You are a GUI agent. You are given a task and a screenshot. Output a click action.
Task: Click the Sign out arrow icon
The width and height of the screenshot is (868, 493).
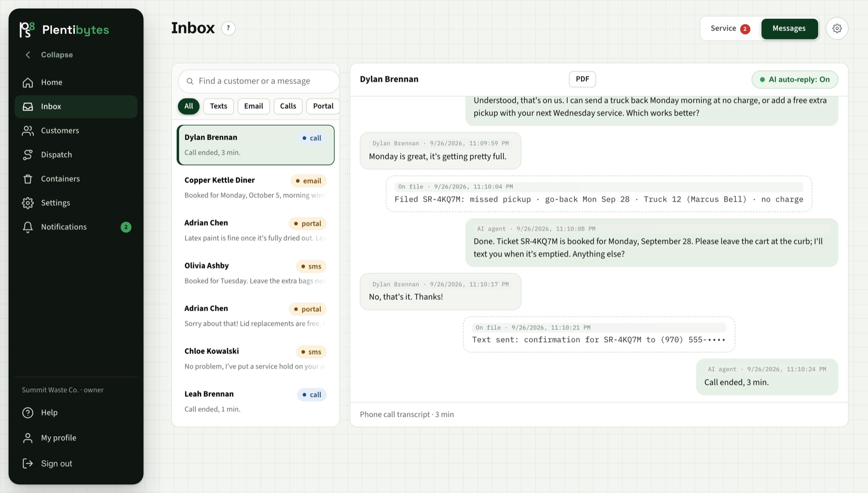pos(28,464)
